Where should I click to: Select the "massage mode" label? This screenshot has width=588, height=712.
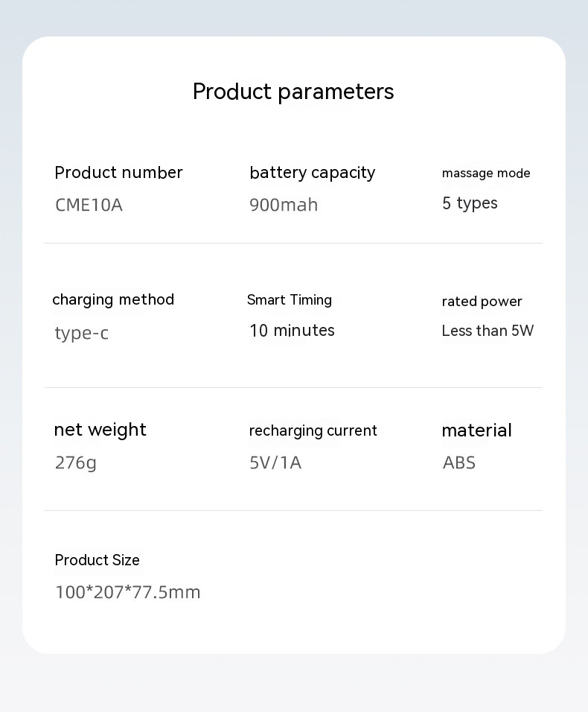click(486, 174)
